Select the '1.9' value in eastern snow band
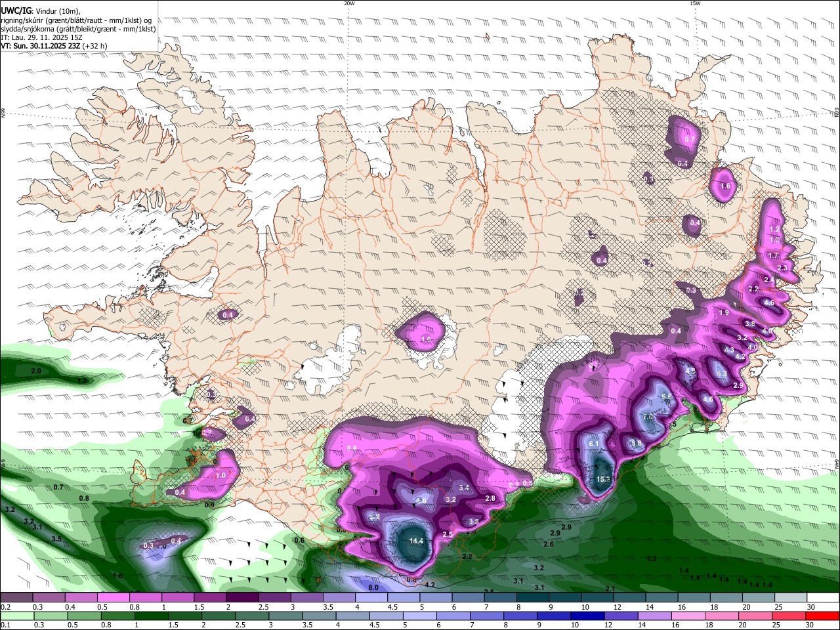The height and width of the screenshot is (630, 840). (x=724, y=312)
